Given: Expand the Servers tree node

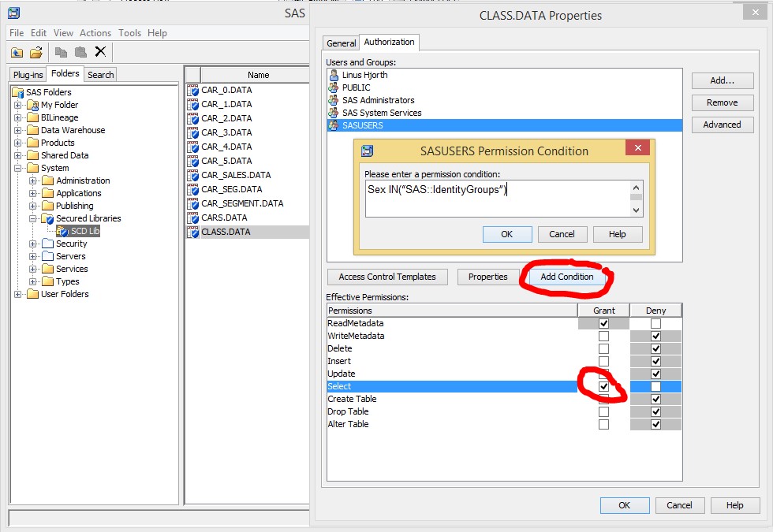Looking at the screenshot, I should point(32,256).
